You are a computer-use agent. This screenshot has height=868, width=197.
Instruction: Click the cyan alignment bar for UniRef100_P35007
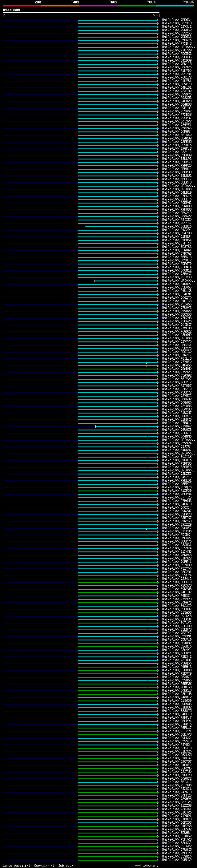point(118,111)
